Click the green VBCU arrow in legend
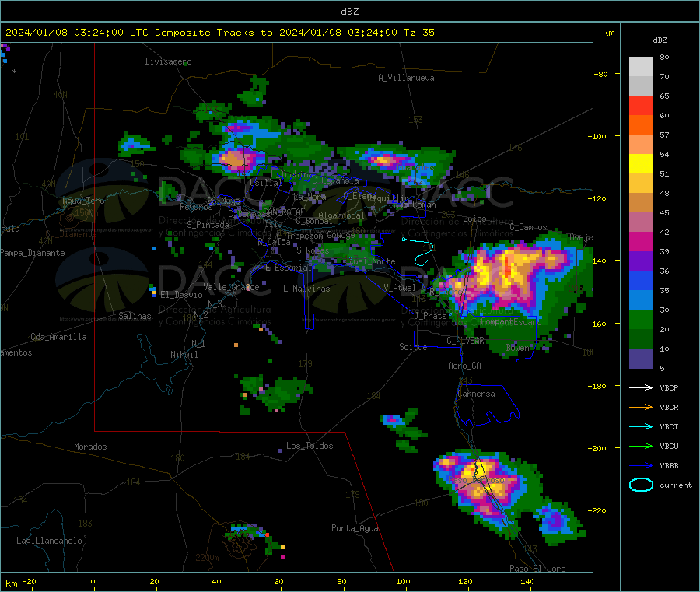The height and width of the screenshot is (592, 700). [x=641, y=446]
